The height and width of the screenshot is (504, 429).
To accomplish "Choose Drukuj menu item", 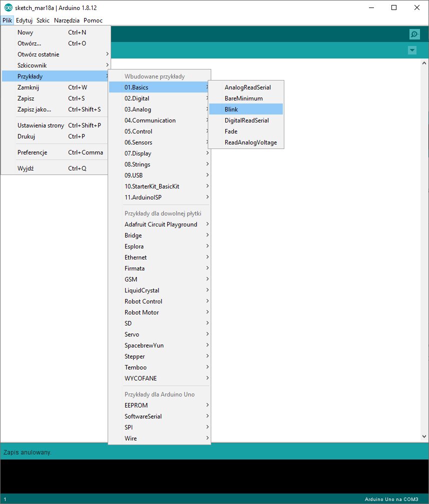I will [55, 136].
